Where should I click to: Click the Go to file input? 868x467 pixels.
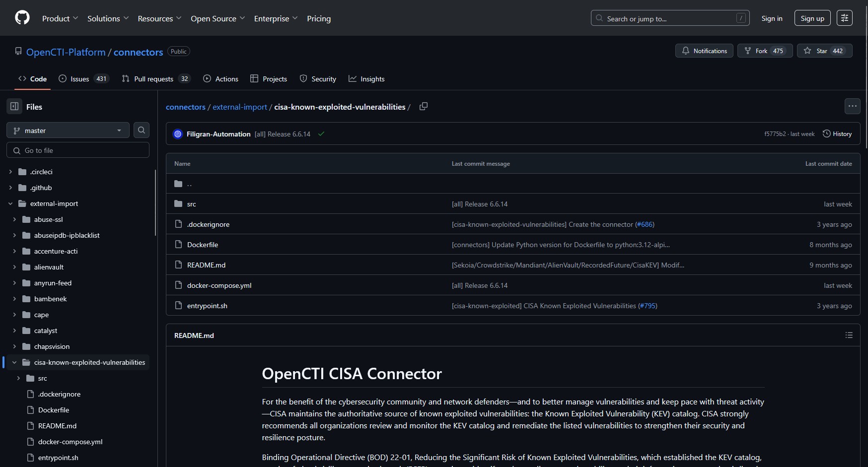(x=78, y=150)
